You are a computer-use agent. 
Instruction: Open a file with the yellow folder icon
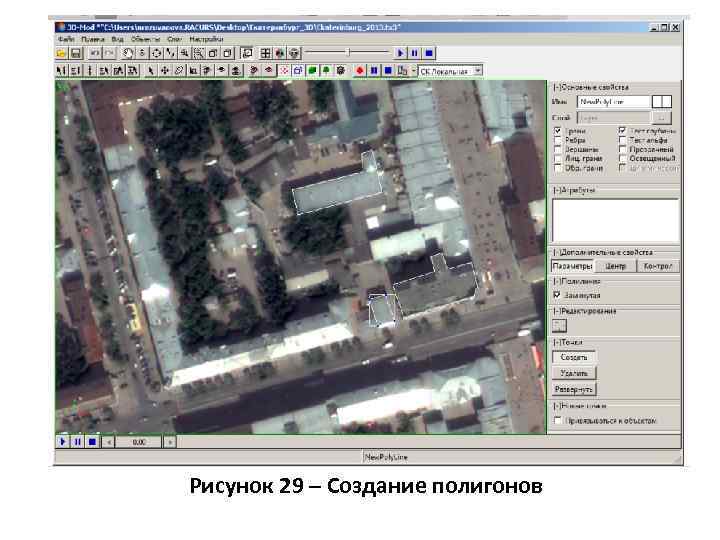[x=61, y=53]
